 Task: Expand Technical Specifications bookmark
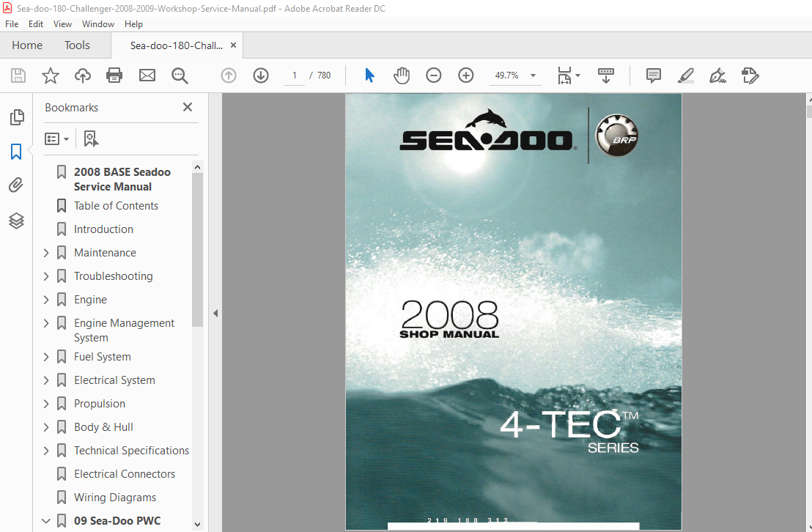point(46,451)
